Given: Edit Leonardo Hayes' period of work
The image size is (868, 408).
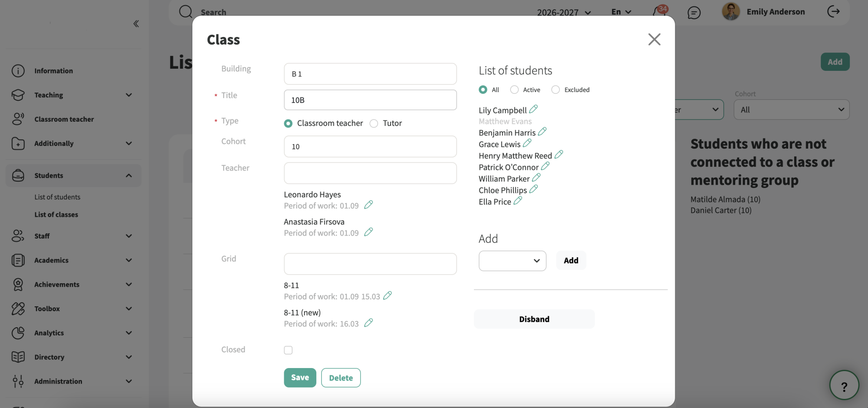Looking at the screenshot, I should pos(368,205).
